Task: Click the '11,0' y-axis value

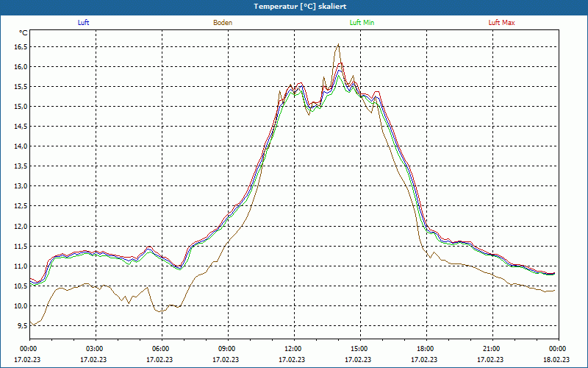Action: [21, 266]
